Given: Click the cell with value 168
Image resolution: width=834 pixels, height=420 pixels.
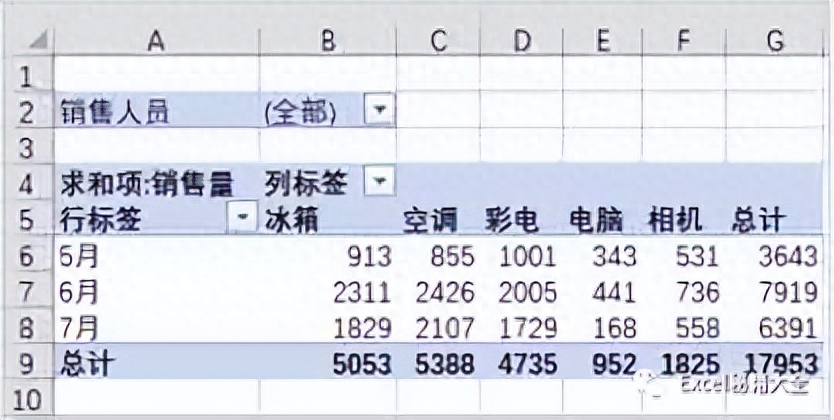Looking at the screenshot, I should click(602, 328).
